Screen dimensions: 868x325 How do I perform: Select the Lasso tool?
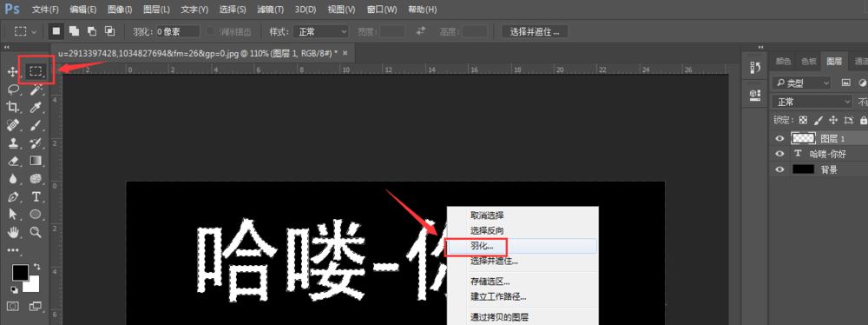point(13,90)
